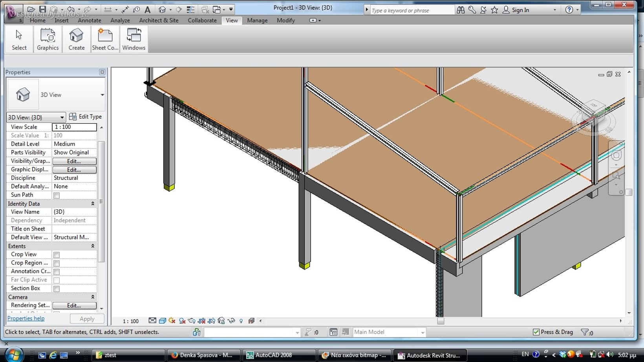The image size is (644, 362).
Task: Collapse the Identity Data section
Action: [x=93, y=204]
